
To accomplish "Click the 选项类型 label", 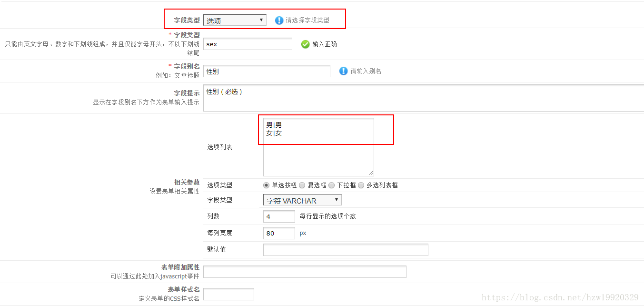I will (219, 185).
